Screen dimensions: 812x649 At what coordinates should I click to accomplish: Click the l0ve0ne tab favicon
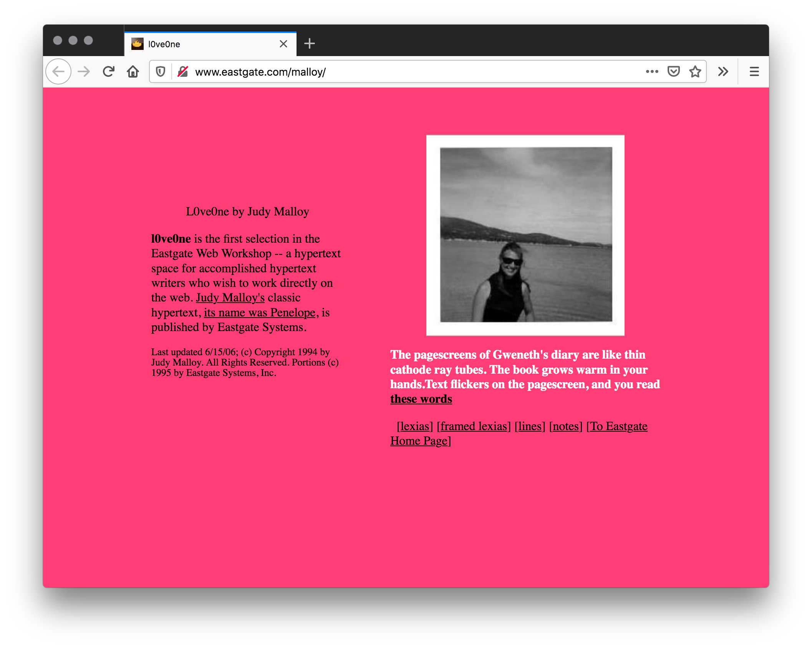click(137, 44)
